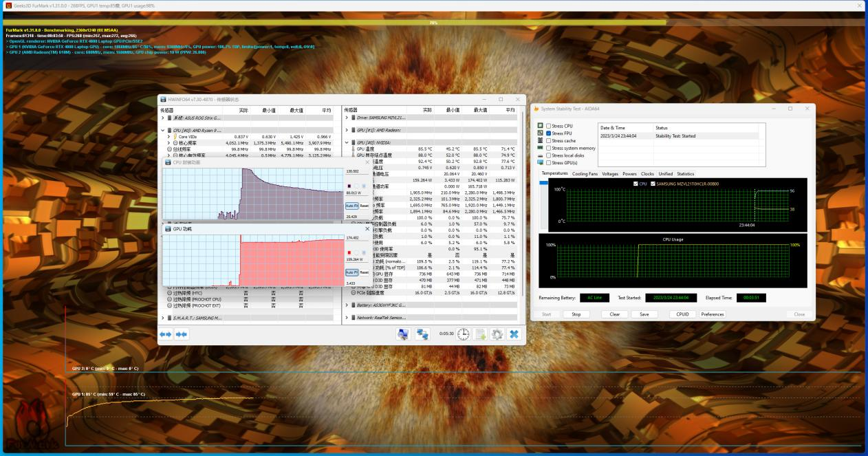Click the clock reset-timer icon in HWiNFO

(464, 334)
